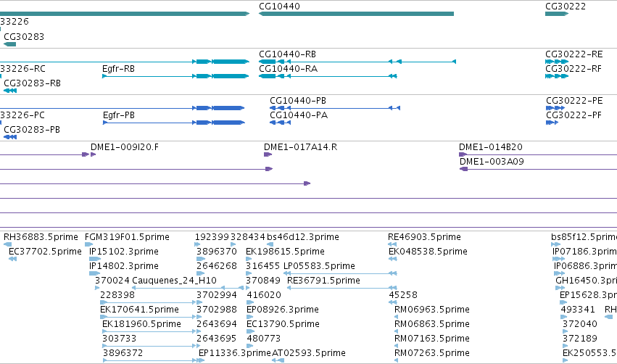The width and height of the screenshot is (617, 364).
Task: Click the DME1-017A14.R marker
Action: coord(268,154)
